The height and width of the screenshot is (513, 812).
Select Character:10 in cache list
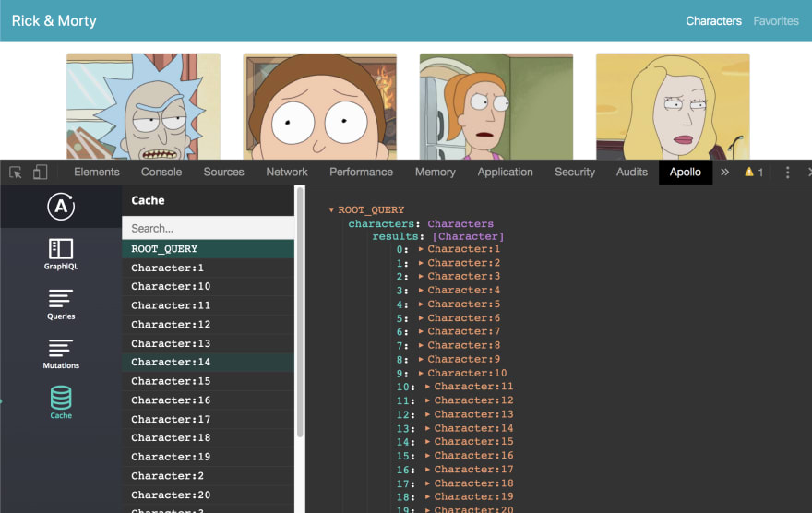[x=208, y=286]
